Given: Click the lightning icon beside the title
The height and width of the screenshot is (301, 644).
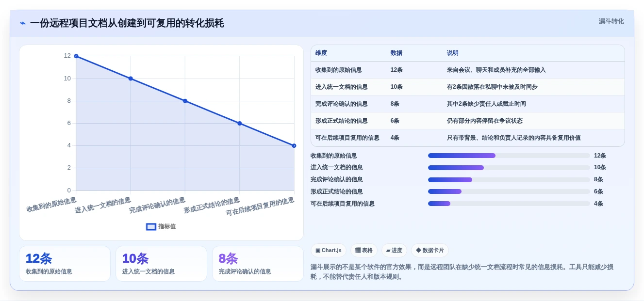Looking at the screenshot, I should (23, 23).
